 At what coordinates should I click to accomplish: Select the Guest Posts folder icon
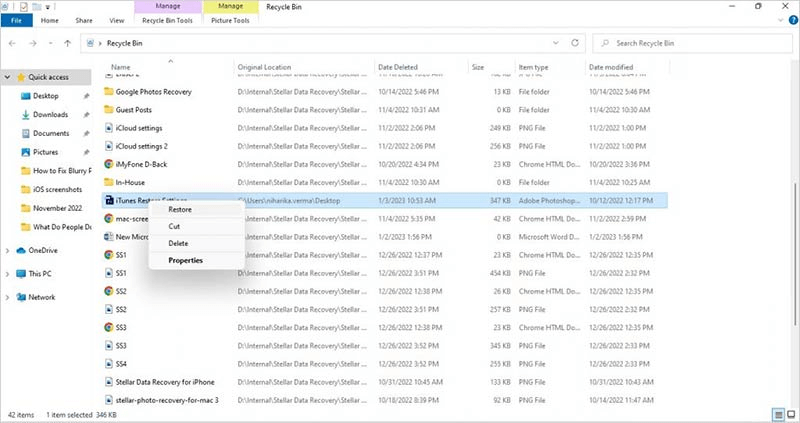tap(109, 110)
